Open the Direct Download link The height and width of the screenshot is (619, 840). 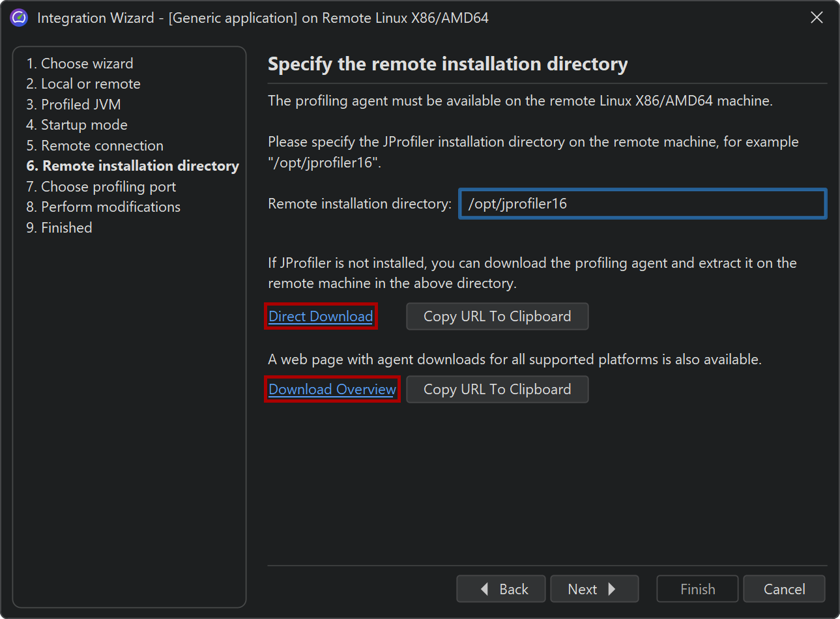pyautogui.click(x=321, y=317)
